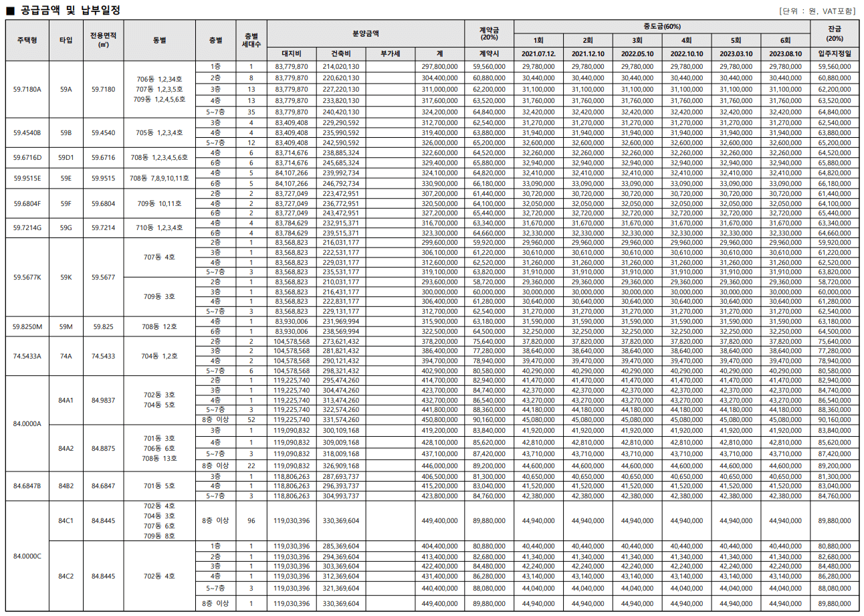Click area cell '84.9837'
Image resolution: width=864 pixels, height=616 pixels.
click(x=104, y=400)
